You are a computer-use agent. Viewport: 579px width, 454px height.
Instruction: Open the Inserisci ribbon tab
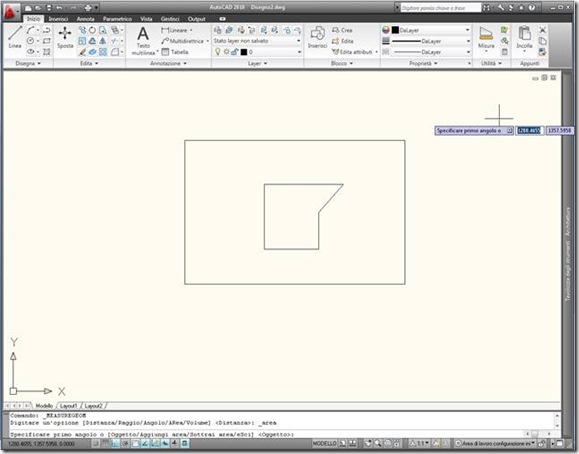tap(58, 18)
